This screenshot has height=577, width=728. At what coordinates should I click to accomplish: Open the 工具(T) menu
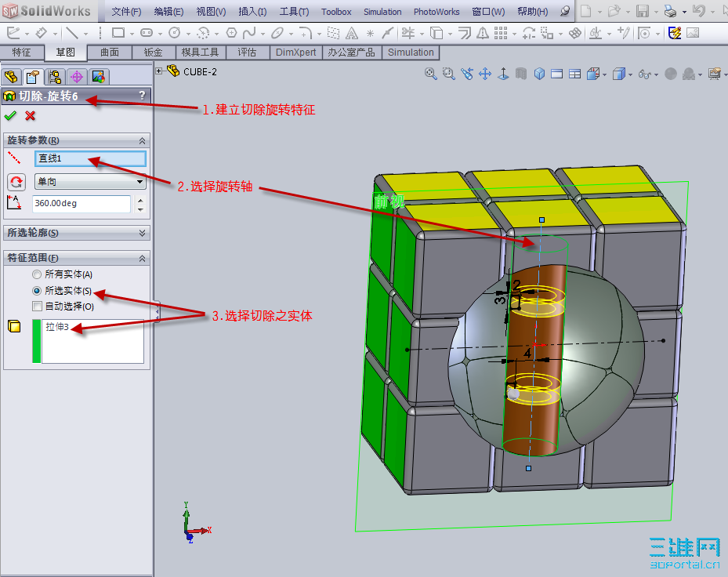pos(294,12)
